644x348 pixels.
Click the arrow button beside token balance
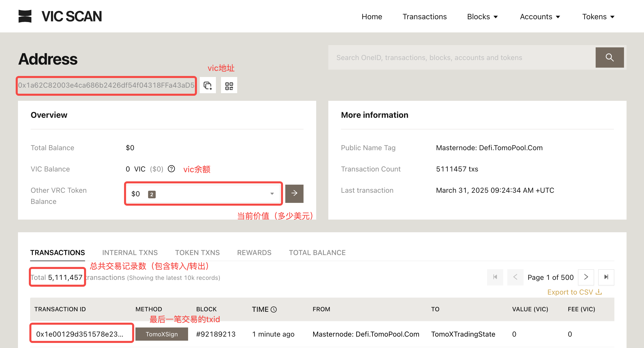[294, 194]
